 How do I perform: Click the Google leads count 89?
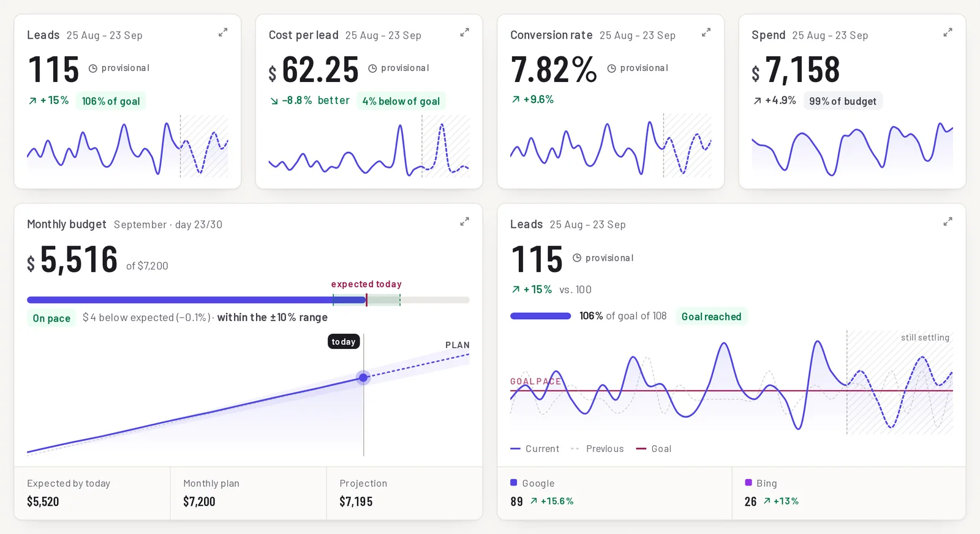coord(516,502)
